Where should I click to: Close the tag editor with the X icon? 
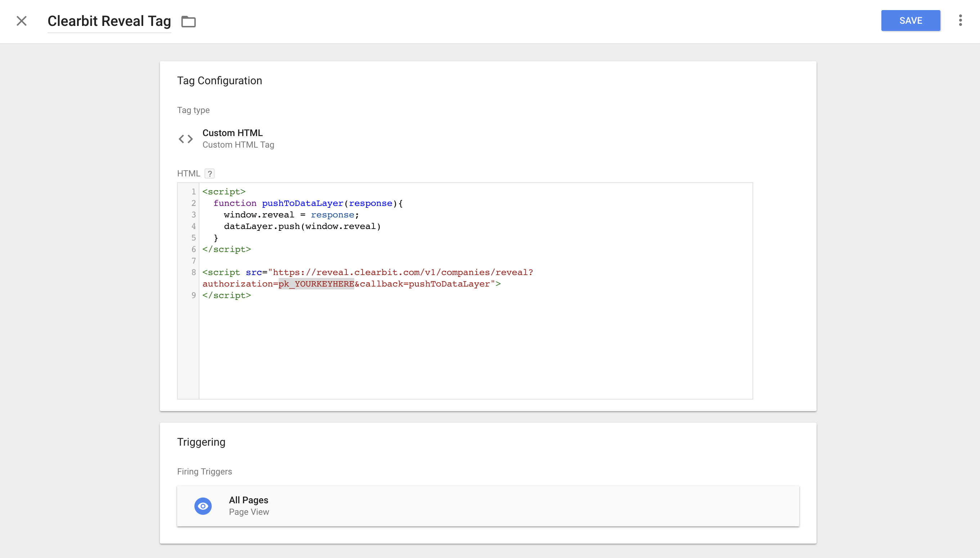(x=22, y=21)
